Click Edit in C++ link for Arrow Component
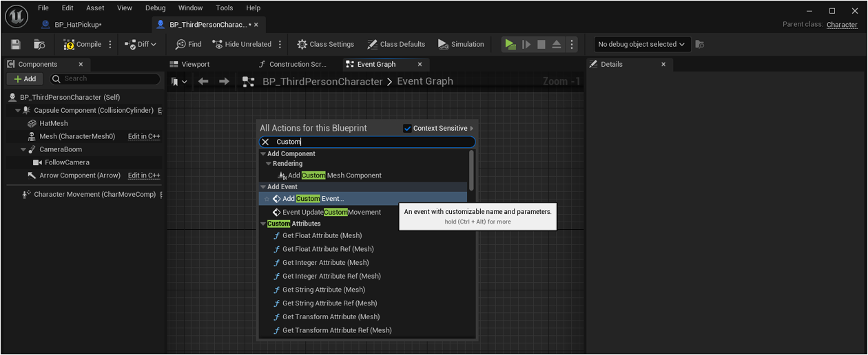The width and height of the screenshot is (868, 355). pos(144,175)
